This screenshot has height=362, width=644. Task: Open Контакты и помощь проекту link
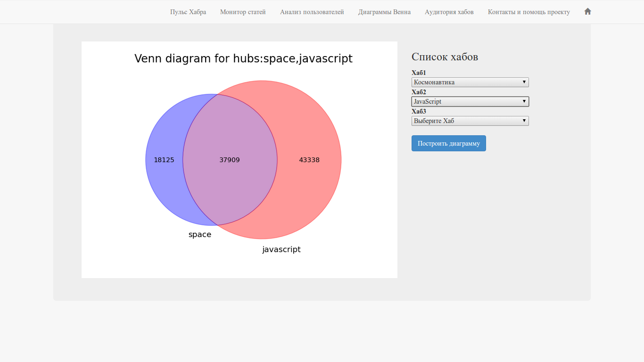[528, 12]
